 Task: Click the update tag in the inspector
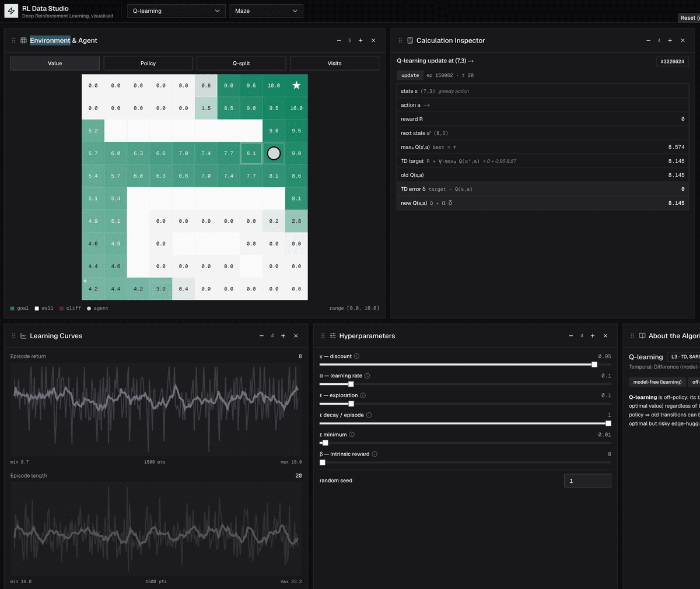pyautogui.click(x=410, y=75)
